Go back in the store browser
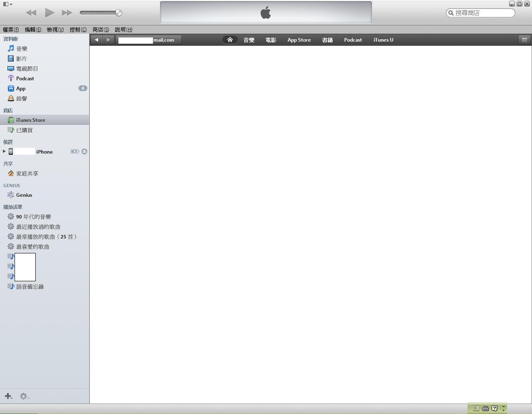The height and width of the screenshot is (414, 532). point(96,40)
